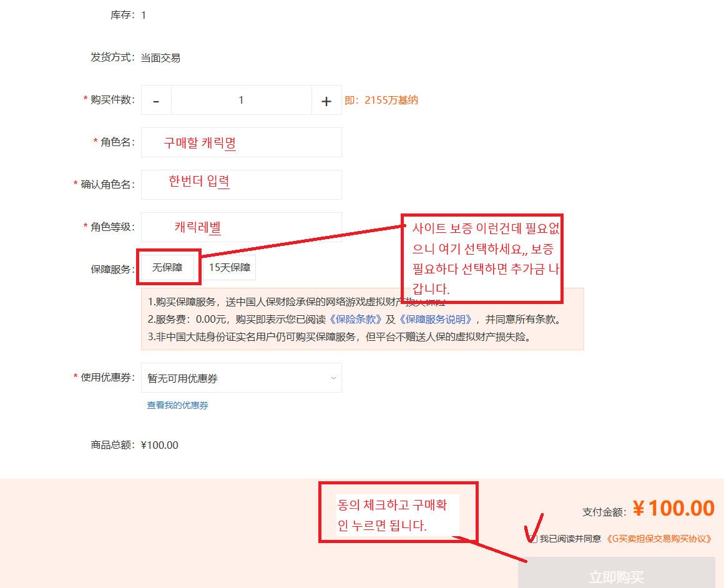724x588 pixels.
Task: Check the 我已阅读并同意 agreement checkbox
Action: click(534, 539)
